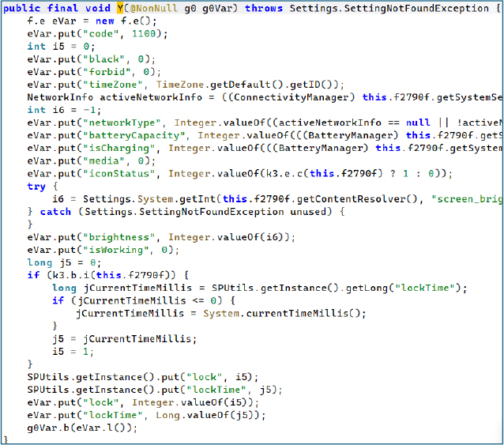Click the "isCharging" string key

pos(107,148)
